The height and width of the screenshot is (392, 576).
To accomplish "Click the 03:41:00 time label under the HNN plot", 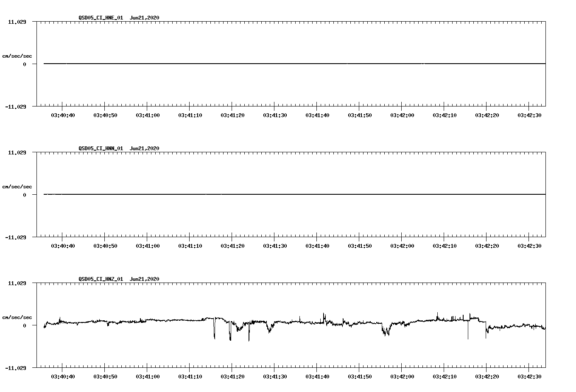I will (148, 246).
